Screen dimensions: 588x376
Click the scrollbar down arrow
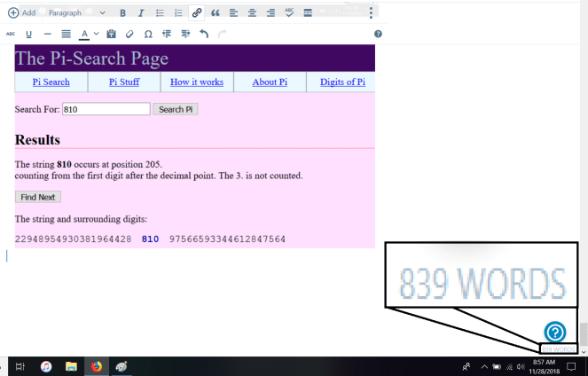[584, 352]
